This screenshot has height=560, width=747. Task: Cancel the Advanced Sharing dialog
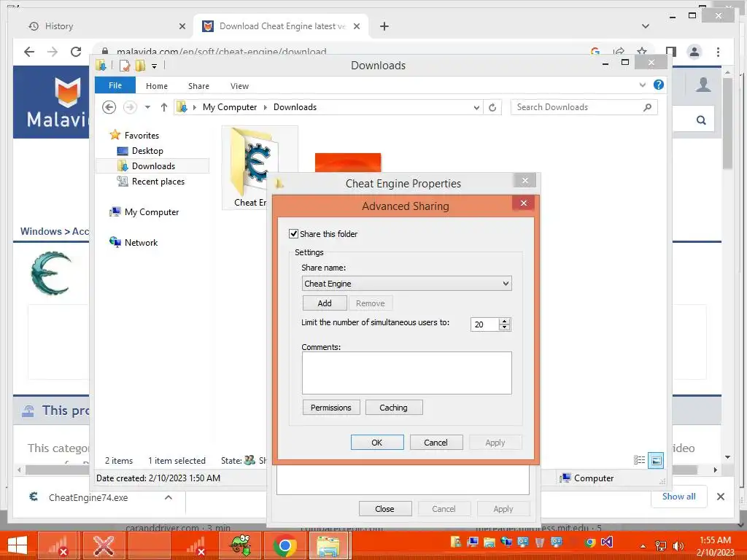436,443
